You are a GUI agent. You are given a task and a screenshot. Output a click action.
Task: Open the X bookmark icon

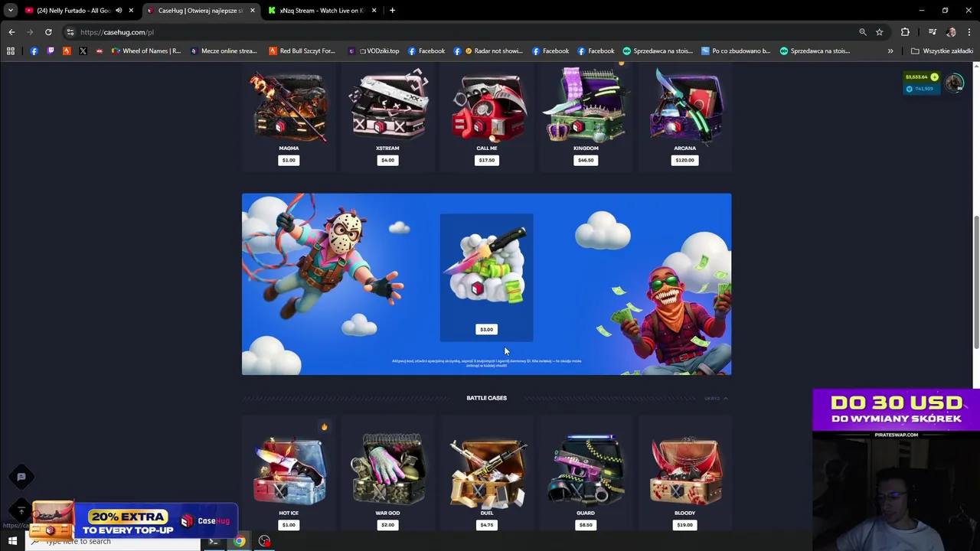click(x=83, y=51)
